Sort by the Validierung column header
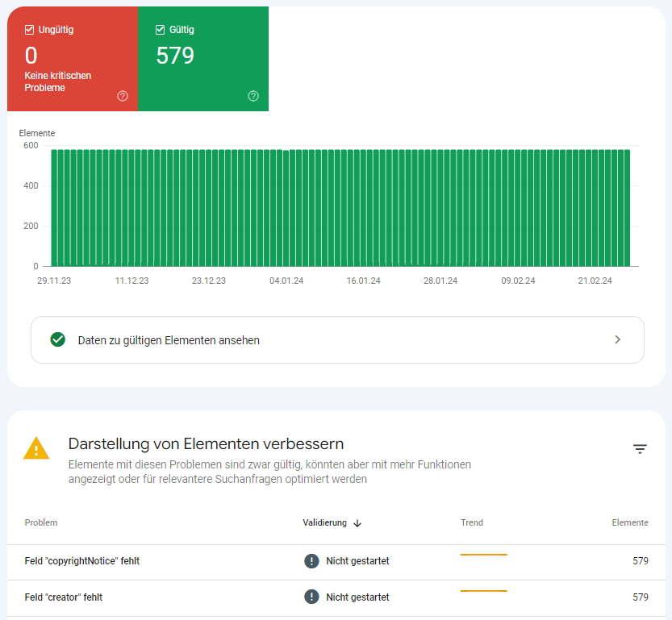This screenshot has height=620, width=672. tap(324, 522)
